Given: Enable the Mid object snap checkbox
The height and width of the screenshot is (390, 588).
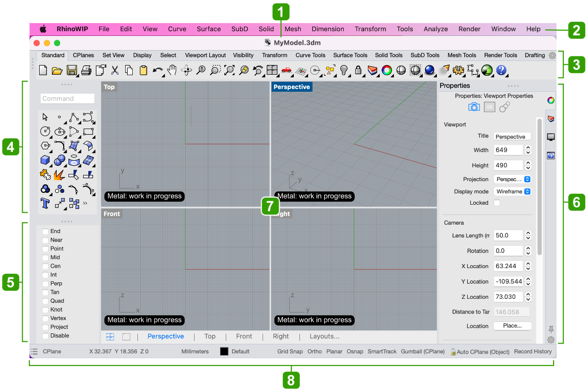Looking at the screenshot, I should pos(45,258).
